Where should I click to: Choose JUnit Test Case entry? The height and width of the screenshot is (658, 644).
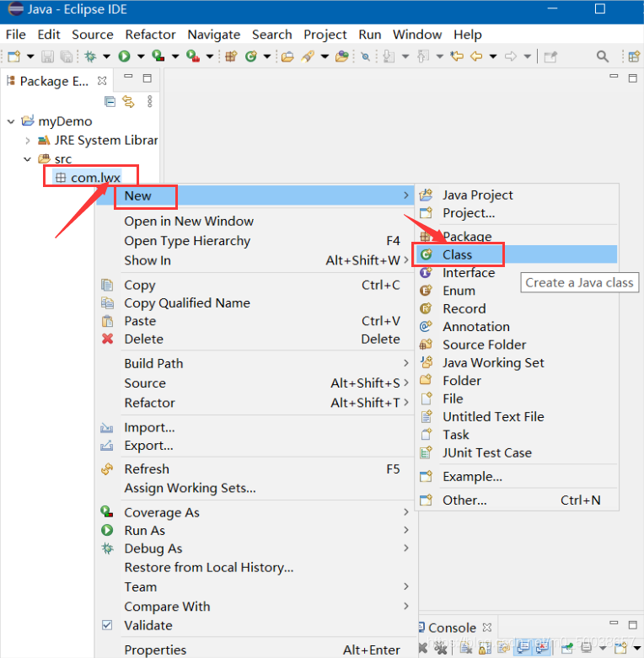(518, 452)
